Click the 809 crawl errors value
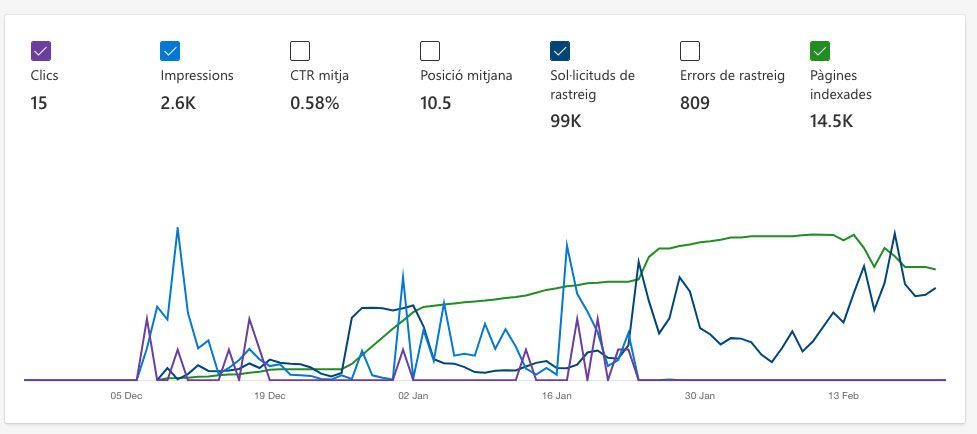The height and width of the screenshot is (434, 977). pos(695,103)
